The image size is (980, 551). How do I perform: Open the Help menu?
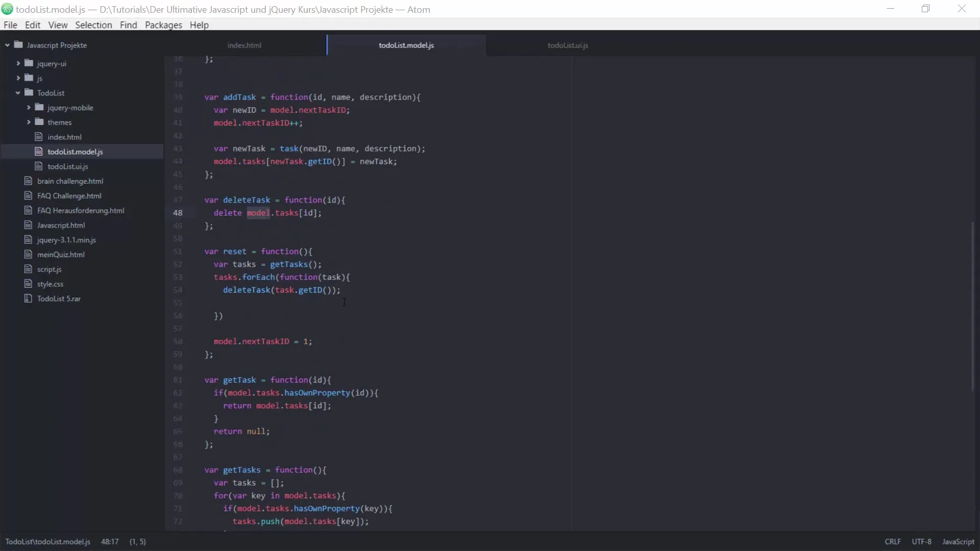click(x=199, y=25)
